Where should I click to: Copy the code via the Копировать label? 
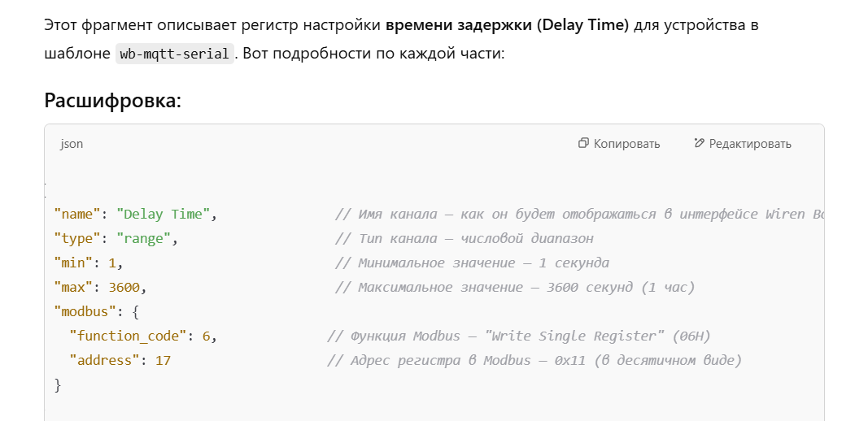626,144
